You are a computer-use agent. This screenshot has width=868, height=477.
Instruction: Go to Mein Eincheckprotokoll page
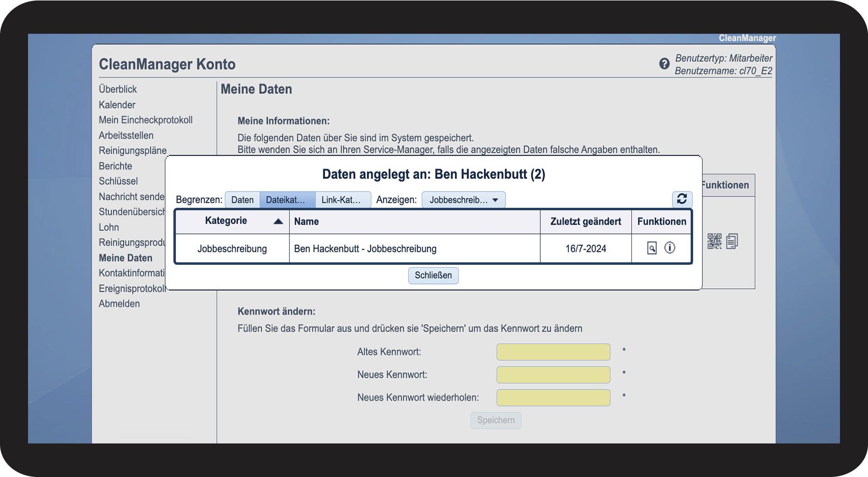point(145,120)
